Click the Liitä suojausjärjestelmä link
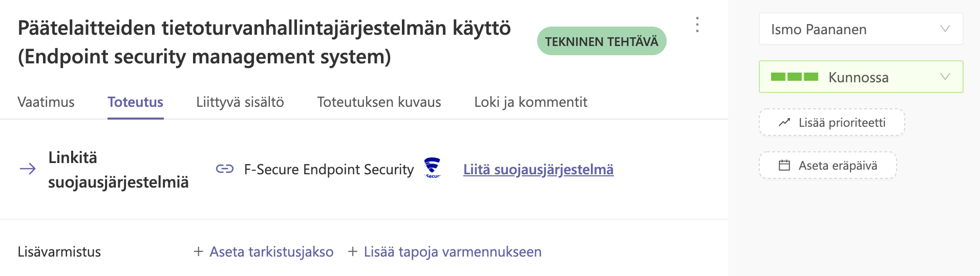This screenshot has width=980, height=276. coord(538,169)
